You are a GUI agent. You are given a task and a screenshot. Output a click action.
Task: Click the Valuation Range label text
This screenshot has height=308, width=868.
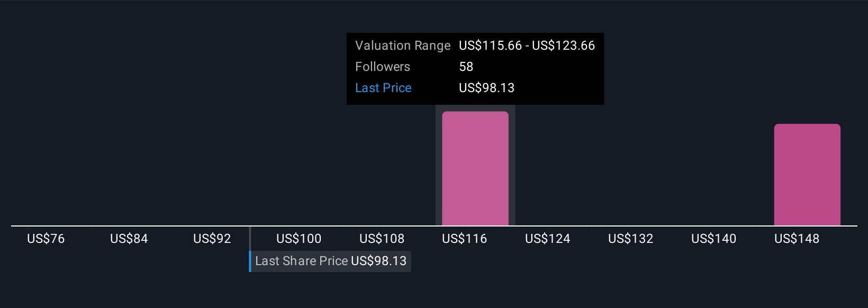pos(403,46)
